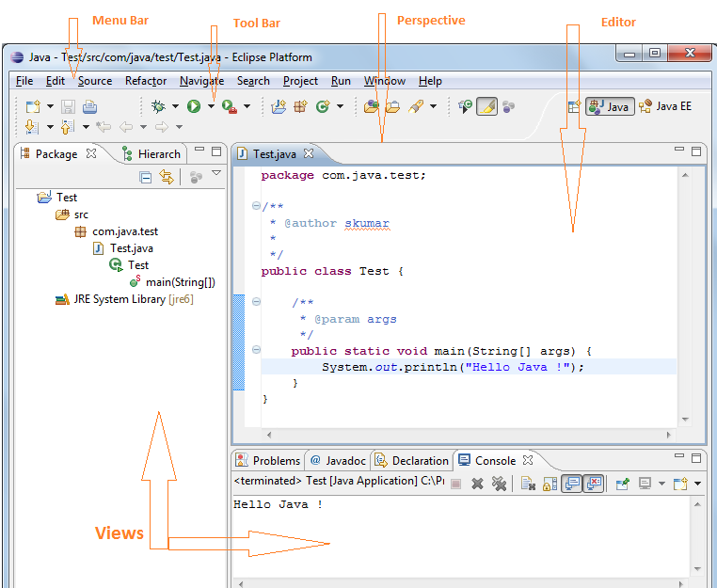
Task: Collapse the @param Javadoc fold marker
Action: (257, 301)
